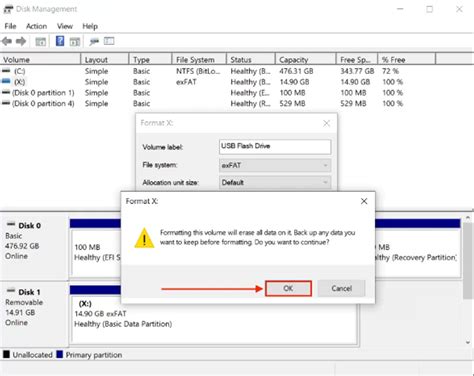Open the Action menu

click(x=36, y=26)
